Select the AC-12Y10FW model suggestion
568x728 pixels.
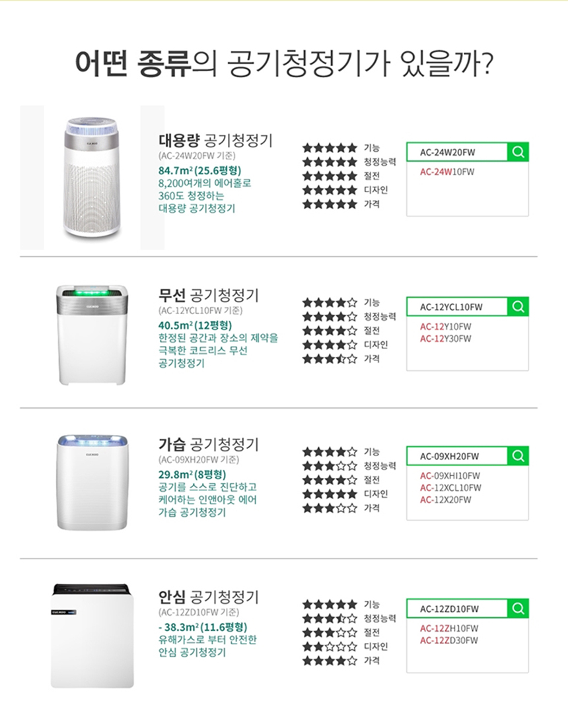point(446,327)
